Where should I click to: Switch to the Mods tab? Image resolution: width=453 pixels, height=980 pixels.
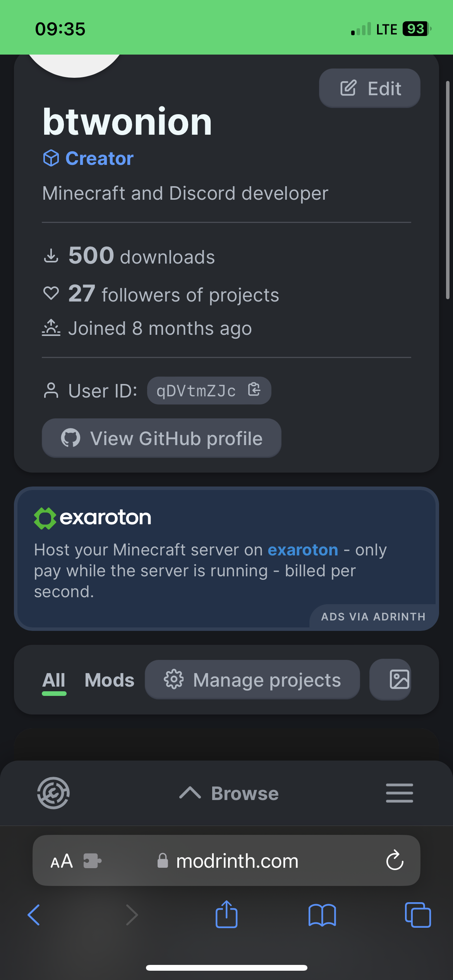(109, 679)
